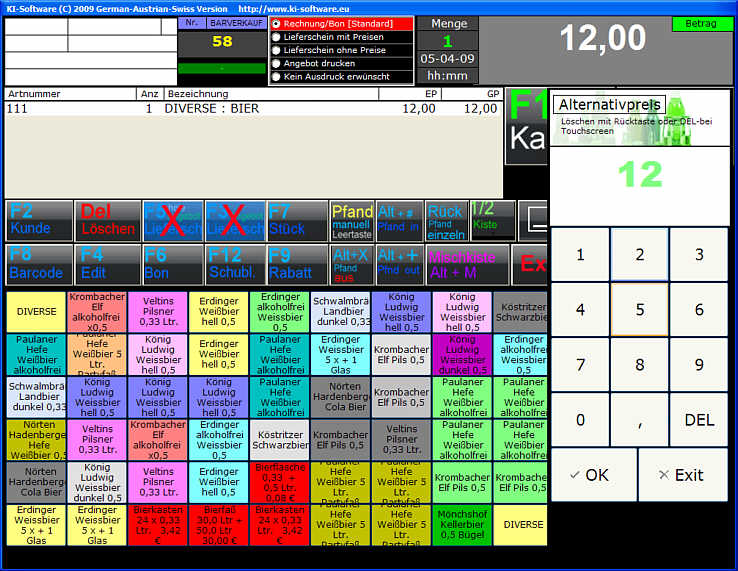Screen dimensions: 738x571
Task: Click Mönchshof Kellerbier 0,5 Bügel product
Action: click(x=462, y=525)
